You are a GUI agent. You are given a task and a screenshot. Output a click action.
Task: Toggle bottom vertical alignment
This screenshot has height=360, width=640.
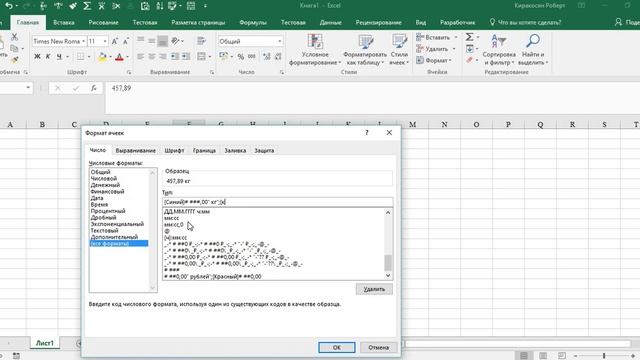pos(162,41)
